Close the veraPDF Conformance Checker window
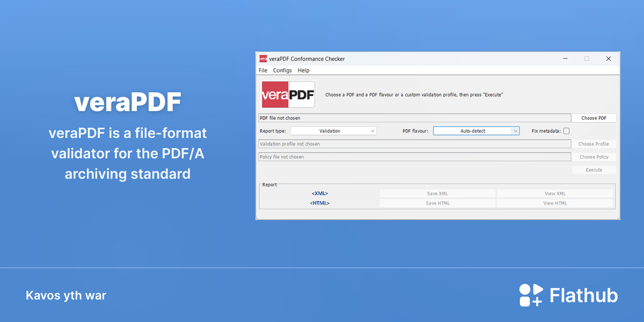644x322 pixels. coord(608,58)
